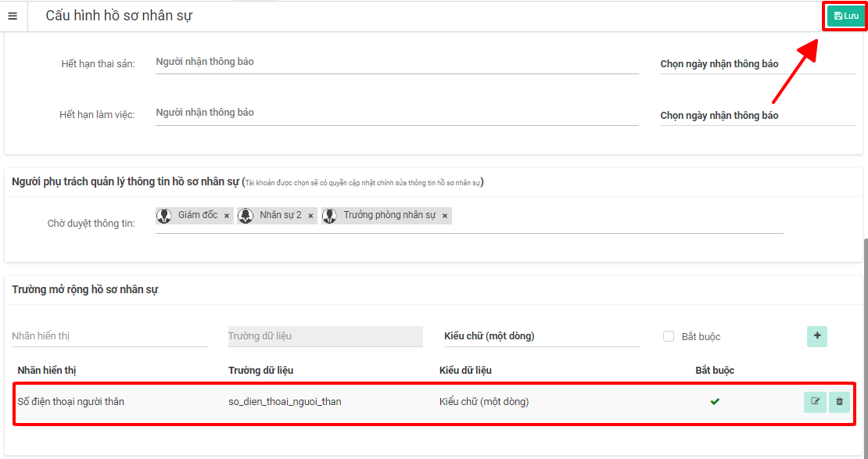Open the hamburger menu
868x459 pixels.
[13, 16]
